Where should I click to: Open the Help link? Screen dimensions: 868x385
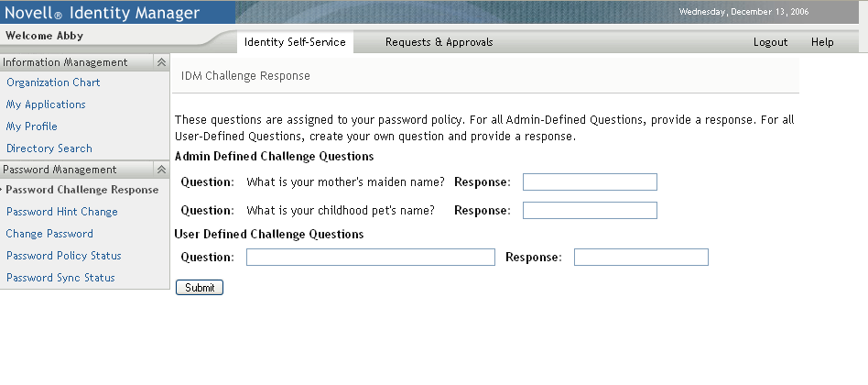coord(822,42)
